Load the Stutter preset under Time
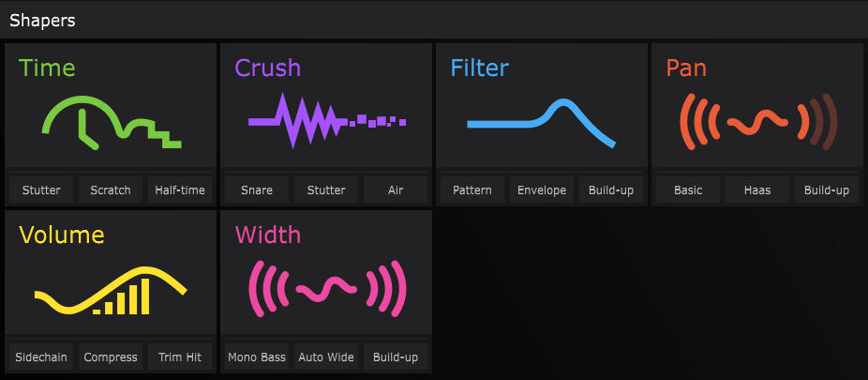 (x=41, y=190)
